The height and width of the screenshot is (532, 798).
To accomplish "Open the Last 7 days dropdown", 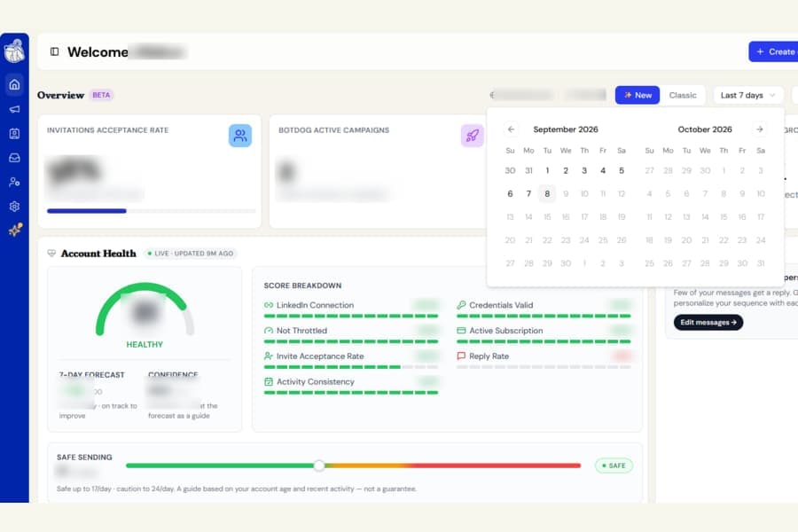I will click(748, 95).
